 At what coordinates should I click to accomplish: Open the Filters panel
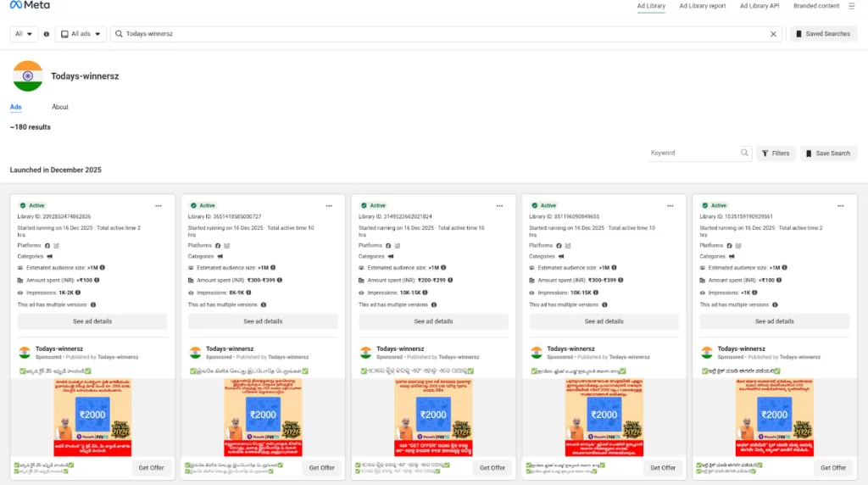pos(776,153)
